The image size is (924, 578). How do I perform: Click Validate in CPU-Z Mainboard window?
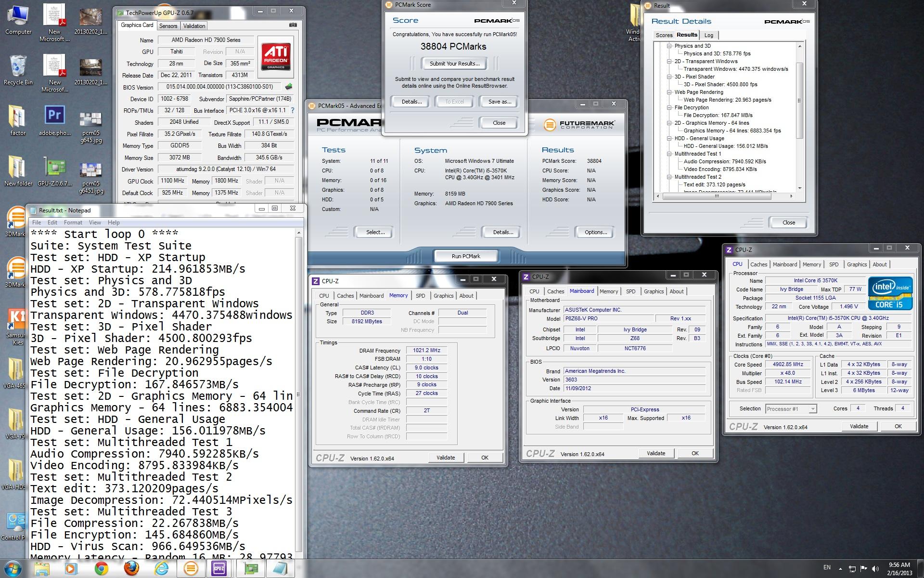(x=655, y=453)
